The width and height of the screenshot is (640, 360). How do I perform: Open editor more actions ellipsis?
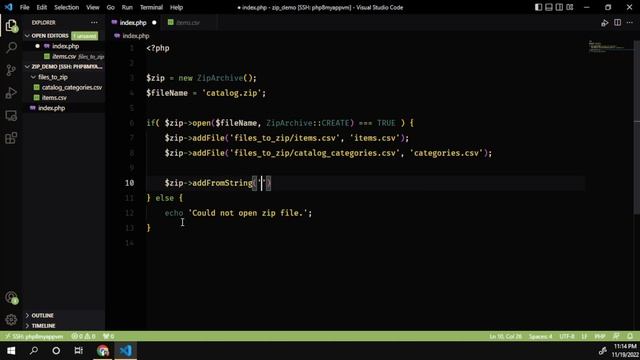630,23
